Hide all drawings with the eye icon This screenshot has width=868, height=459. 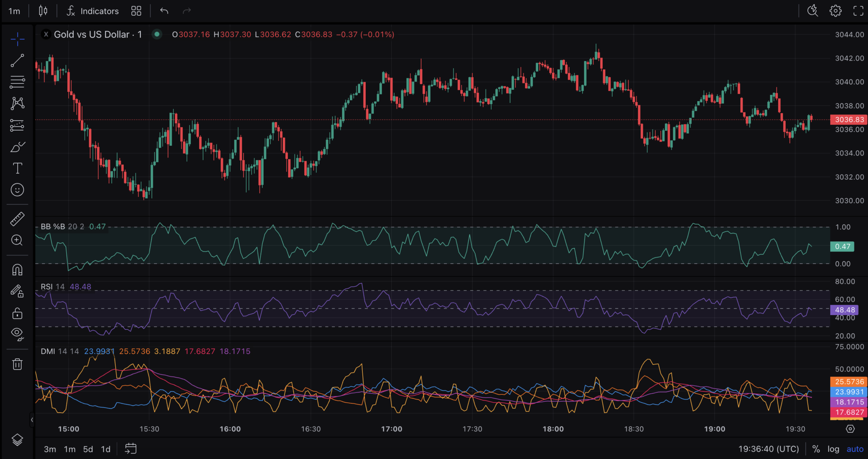coord(17,334)
